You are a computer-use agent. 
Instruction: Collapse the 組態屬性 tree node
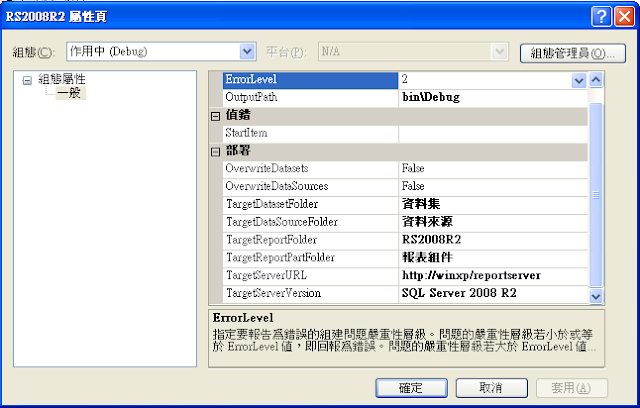tap(27, 80)
